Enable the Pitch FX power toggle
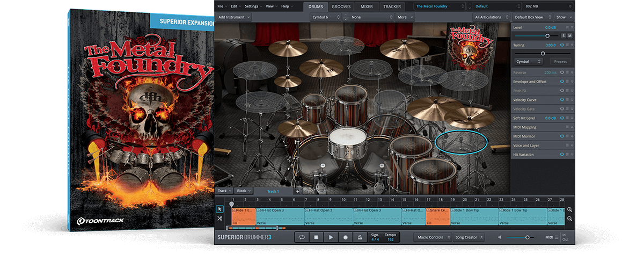Screen dimensions: 644x262 (x=562, y=91)
